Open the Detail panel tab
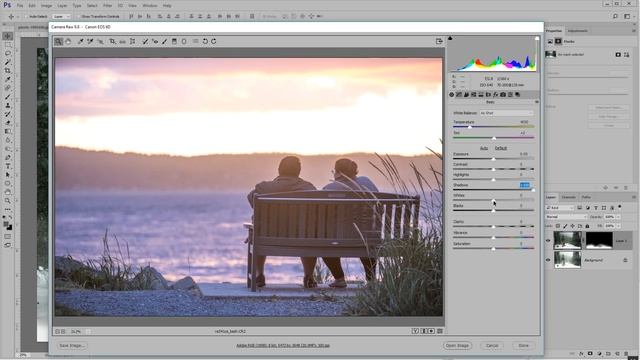This screenshot has width=640, height=360. tap(466, 95)
